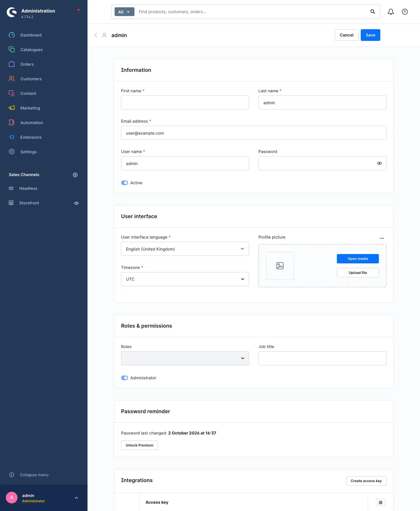The width and height of the screenshot is (420, 511).
Task: Click Unlock Premium button
Action: pos(139,445)
